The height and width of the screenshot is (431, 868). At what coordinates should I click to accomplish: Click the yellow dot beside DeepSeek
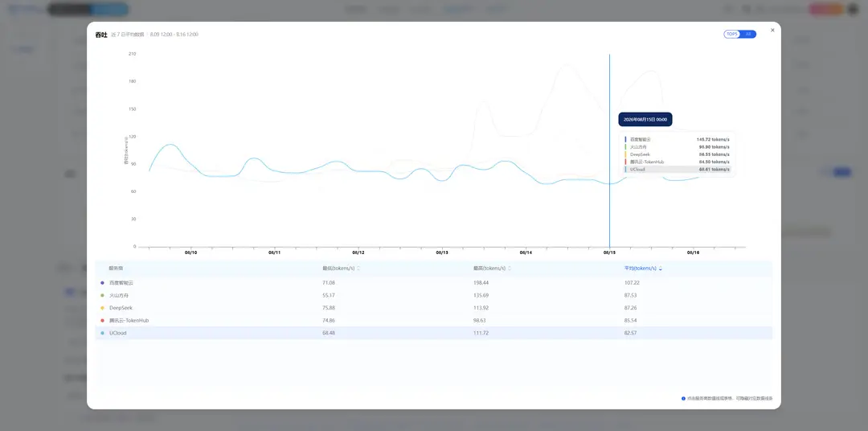pyautogui.click(x=102, y=308)
